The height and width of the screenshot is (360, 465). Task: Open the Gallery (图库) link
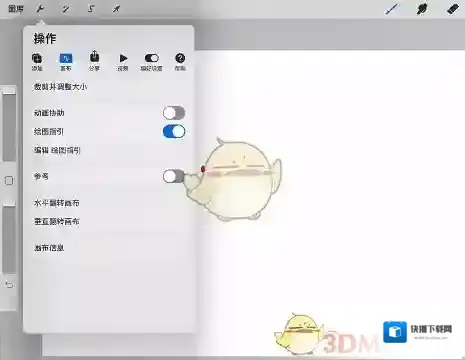tap(16, 9)
